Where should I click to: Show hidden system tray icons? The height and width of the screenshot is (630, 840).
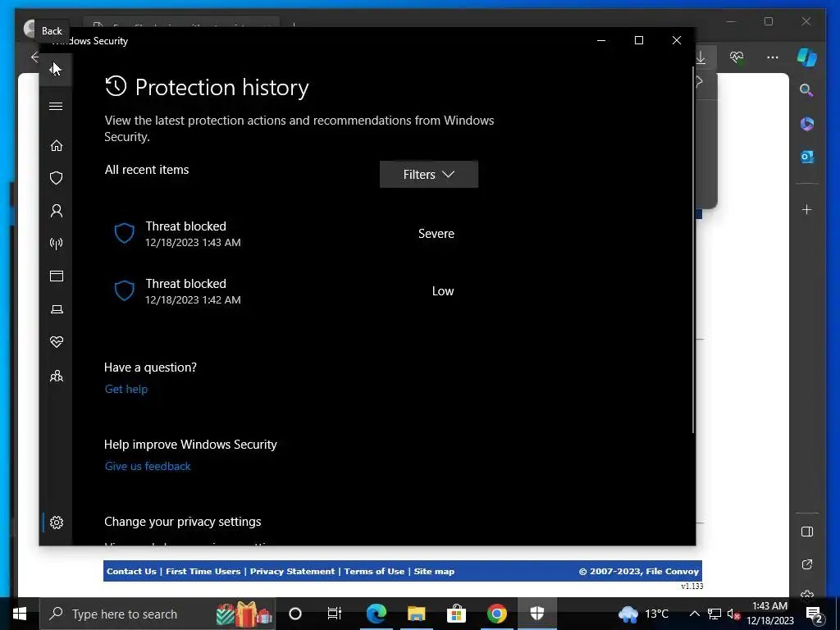pos(694,614)
